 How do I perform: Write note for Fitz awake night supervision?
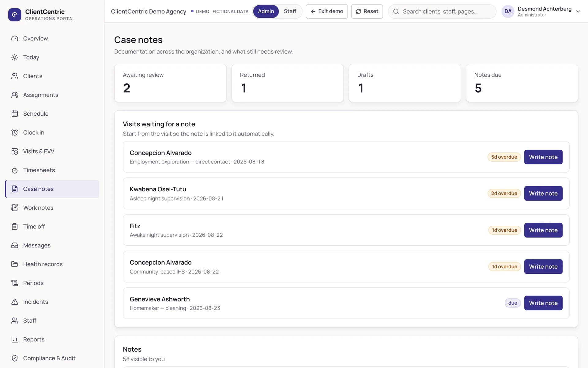[543, 230]
